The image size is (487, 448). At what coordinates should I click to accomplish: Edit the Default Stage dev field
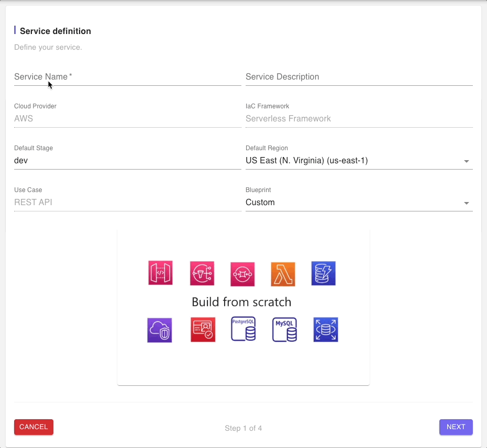click(128, 161)
